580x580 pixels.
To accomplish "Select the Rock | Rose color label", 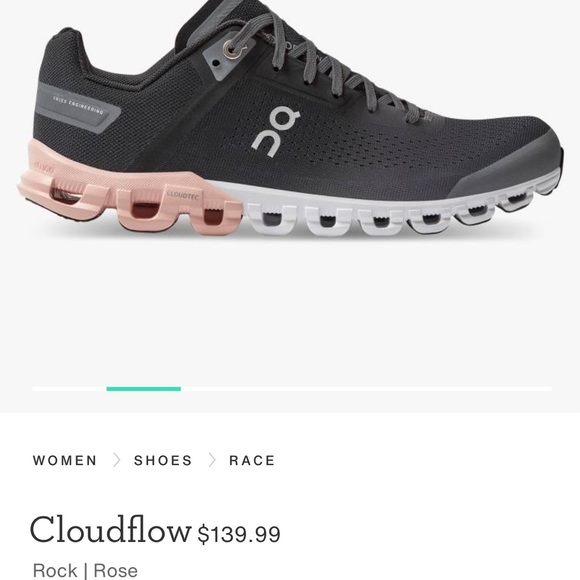I will [x=85, y=570].
